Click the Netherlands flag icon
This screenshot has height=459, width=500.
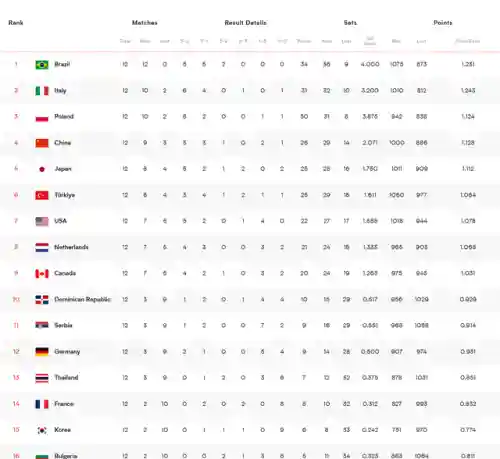42,247
